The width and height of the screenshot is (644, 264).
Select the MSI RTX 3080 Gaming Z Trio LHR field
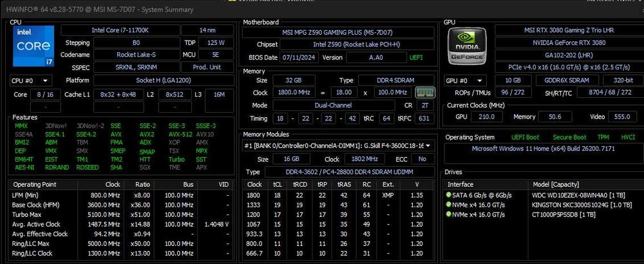click(x=569, y=30)
